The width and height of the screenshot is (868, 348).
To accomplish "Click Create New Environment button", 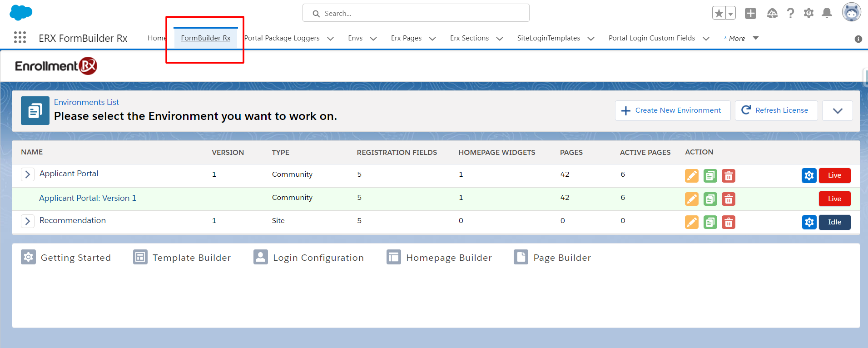I will point(672,110).
